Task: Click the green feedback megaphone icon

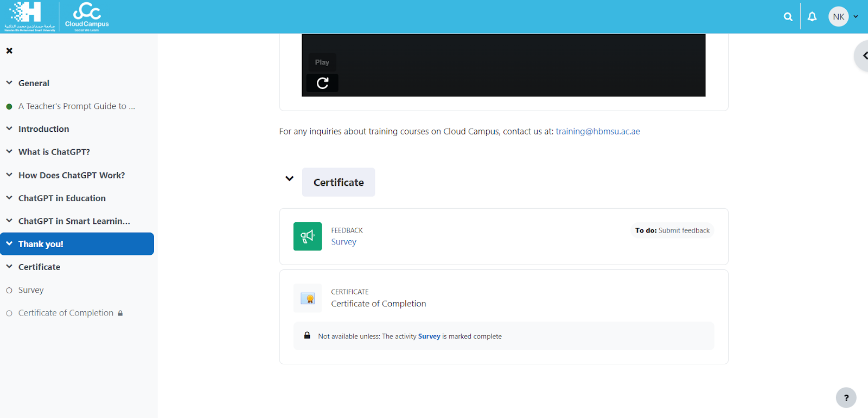Action: click(308, 236)
